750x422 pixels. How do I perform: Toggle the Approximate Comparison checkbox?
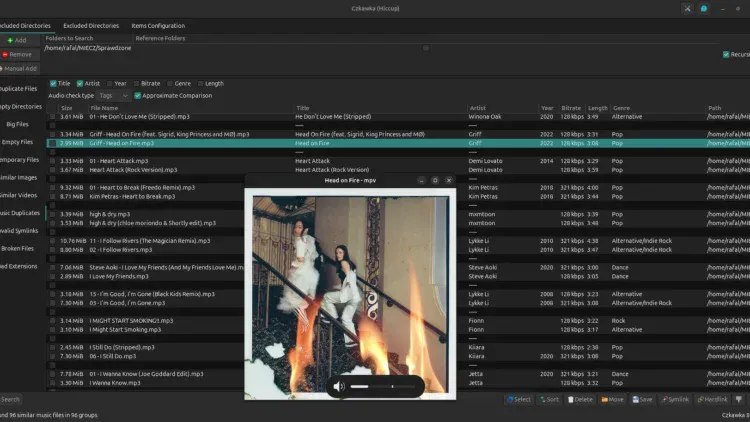click(x=138, y=96)
